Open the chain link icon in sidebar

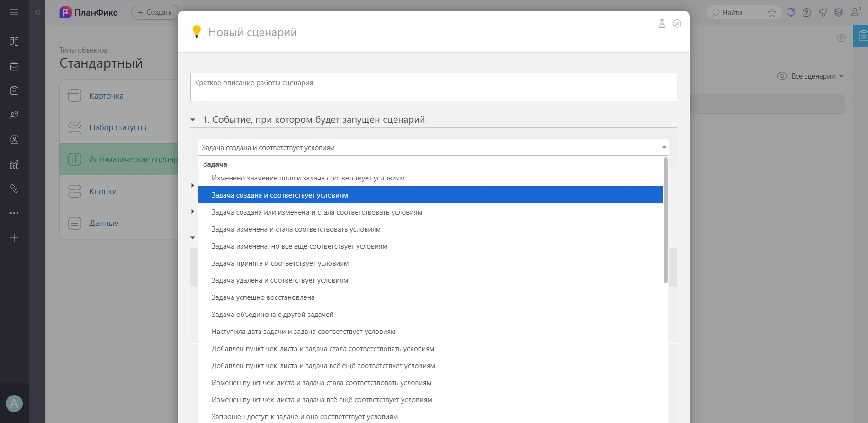tap(14, 189)
